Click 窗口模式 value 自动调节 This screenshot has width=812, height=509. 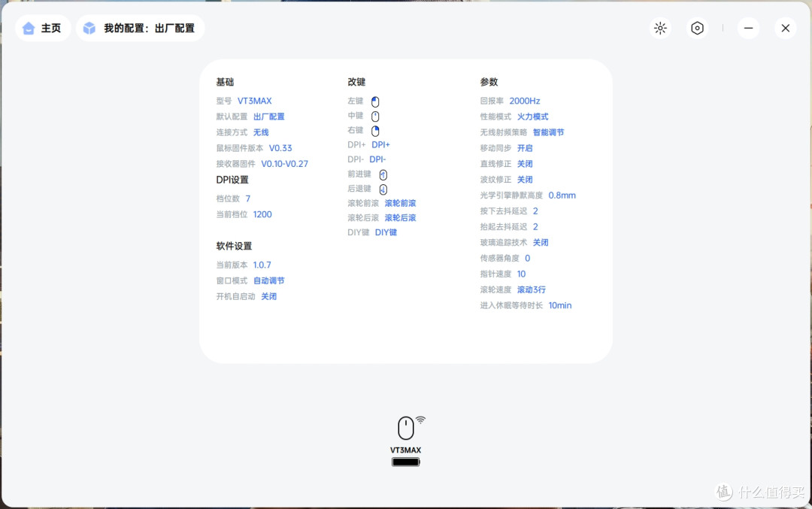(268, 280)
